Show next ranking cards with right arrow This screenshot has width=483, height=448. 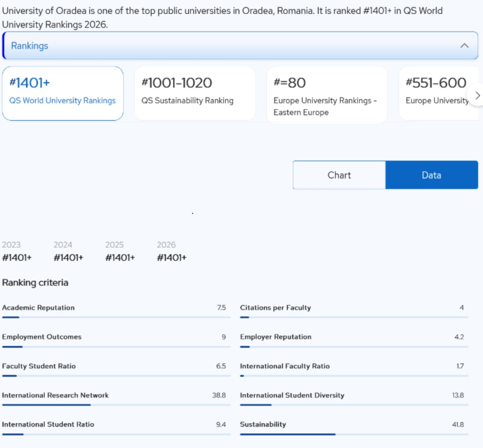[477, 95]
